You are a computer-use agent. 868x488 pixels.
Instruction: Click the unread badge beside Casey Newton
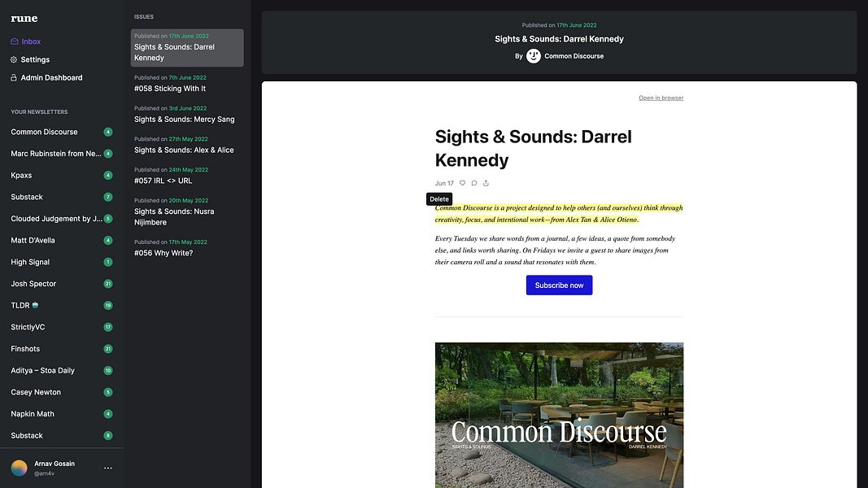tap(108, 392)
